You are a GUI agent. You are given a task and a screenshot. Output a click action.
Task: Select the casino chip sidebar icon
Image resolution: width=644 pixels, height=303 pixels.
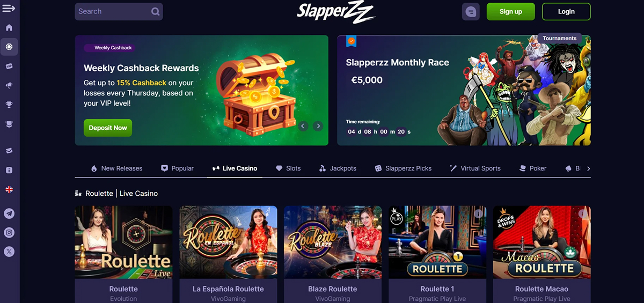[x=9, y=47]
